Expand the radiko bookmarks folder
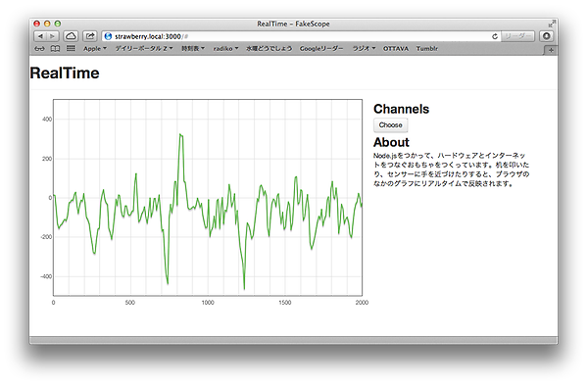The height and width of the screenshot is (386, 588). click(225, 49)
